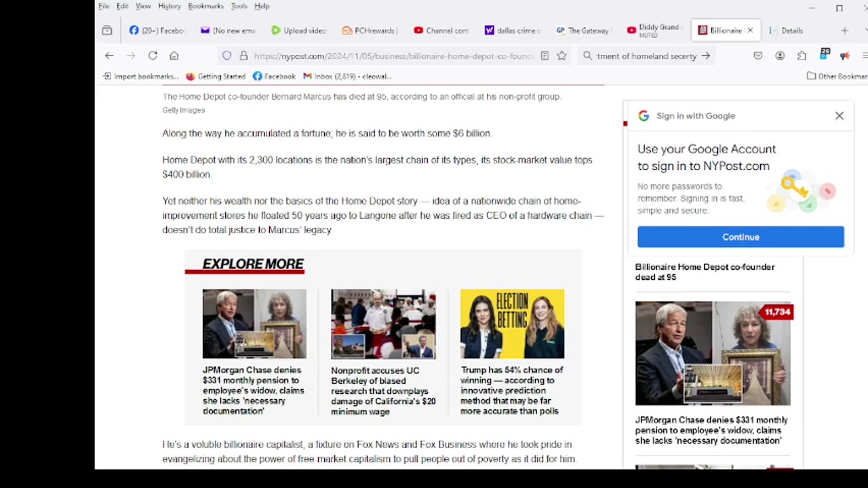Screen dimensions: 868x488
Task: Switch to The Gateway tab
Action: tap(583, 30)
